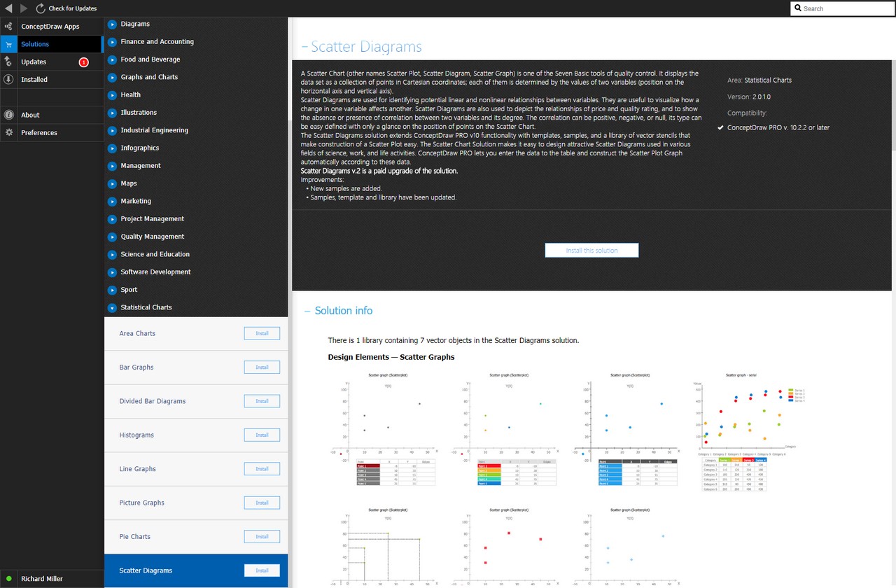Expand the Infographics category

[112, 148]
